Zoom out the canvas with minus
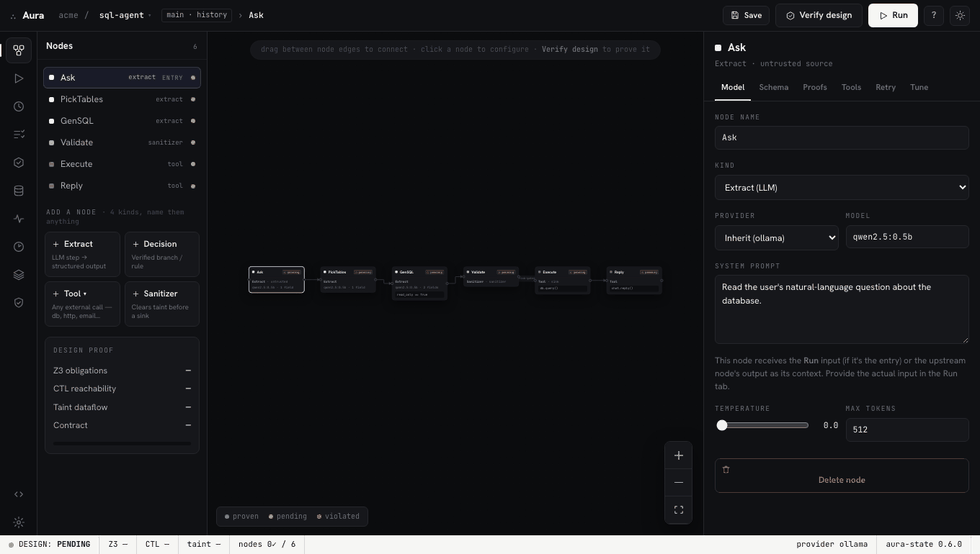The width and height of the screenshot is (980, 554). point(679,483)
